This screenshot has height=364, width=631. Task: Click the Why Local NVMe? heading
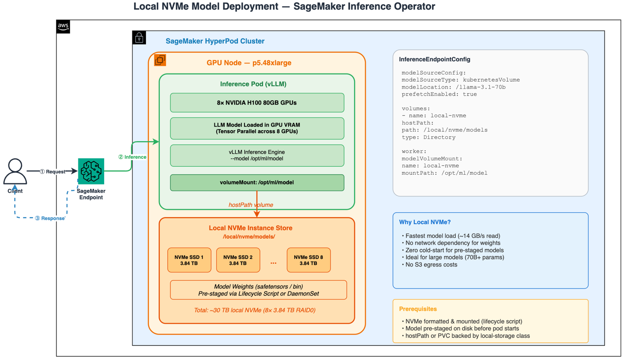424,222
